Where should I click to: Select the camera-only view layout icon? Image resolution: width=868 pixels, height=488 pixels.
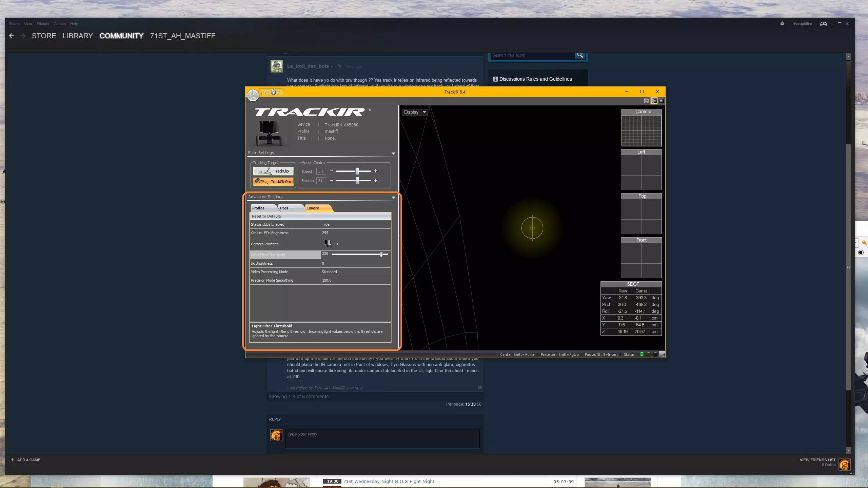point(661,101)
